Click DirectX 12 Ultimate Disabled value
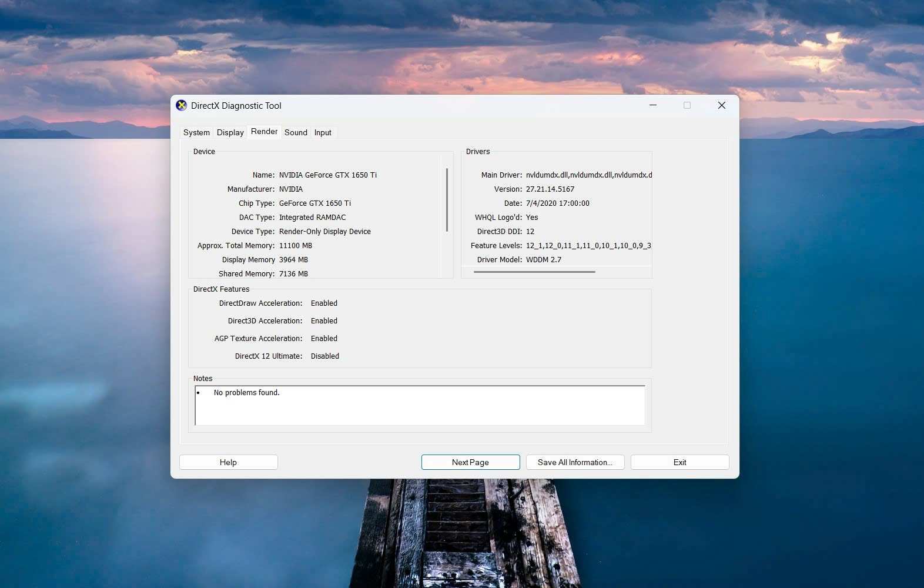 coord(325,356)
